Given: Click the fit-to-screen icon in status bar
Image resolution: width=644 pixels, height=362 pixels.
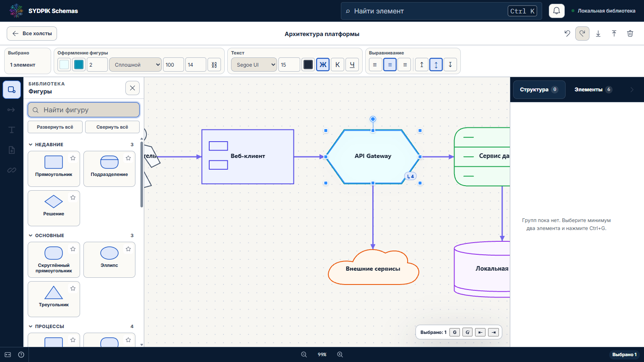Looking at the screenshot, I should click(x=8, y=354).
